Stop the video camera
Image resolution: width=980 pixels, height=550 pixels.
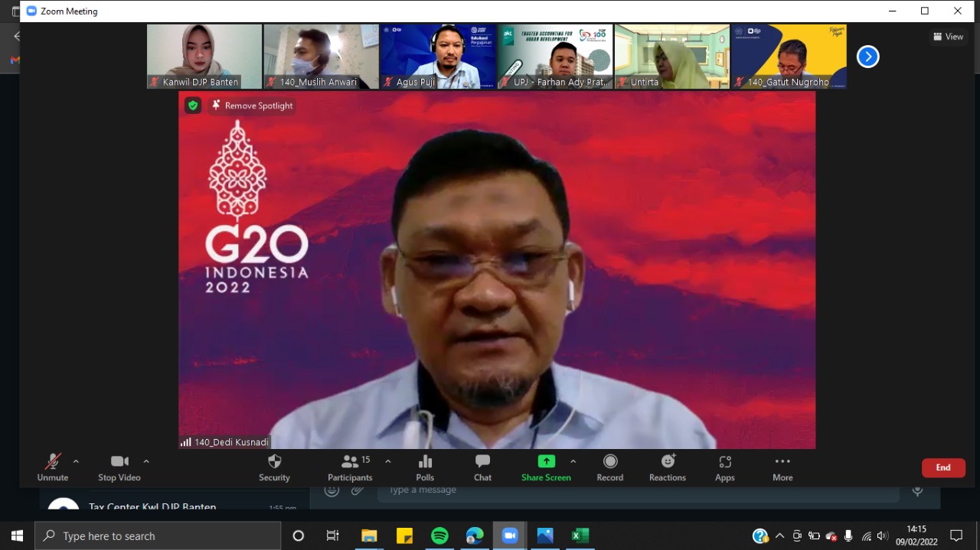pos(119,467)
